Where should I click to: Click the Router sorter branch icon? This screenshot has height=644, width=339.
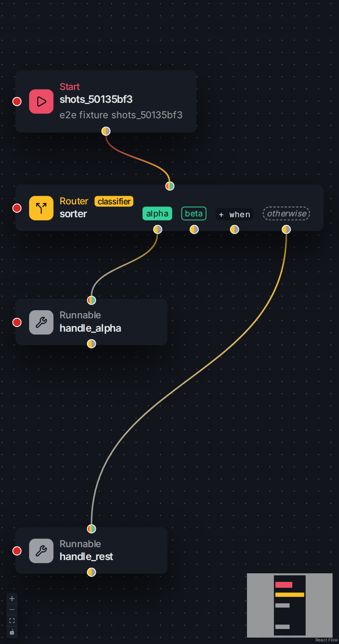tap(41, 208)
